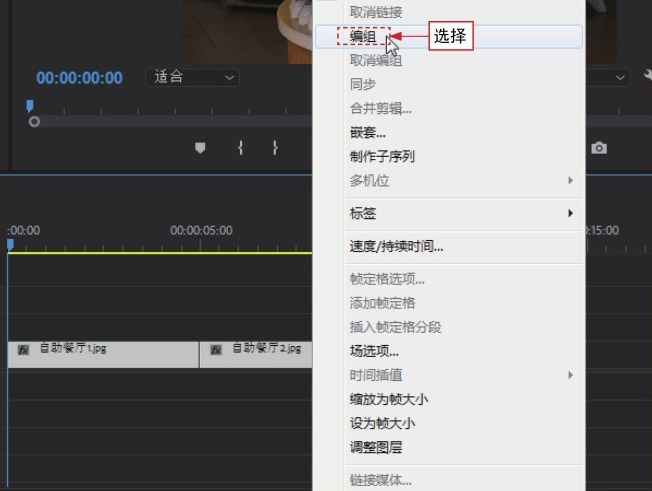Expand the 多机位 submenu
652x491 pixels.
pyautogui.click(x=449, y=181)
